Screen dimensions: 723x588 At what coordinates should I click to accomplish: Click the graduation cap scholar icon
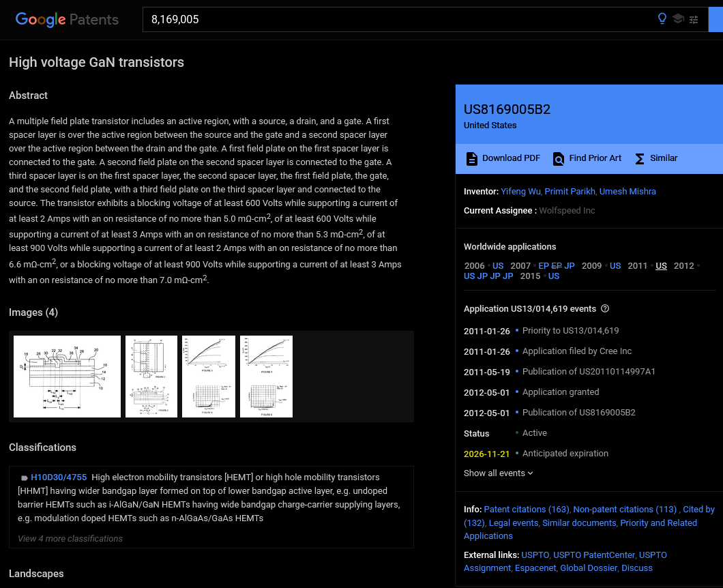click(678, 19)
